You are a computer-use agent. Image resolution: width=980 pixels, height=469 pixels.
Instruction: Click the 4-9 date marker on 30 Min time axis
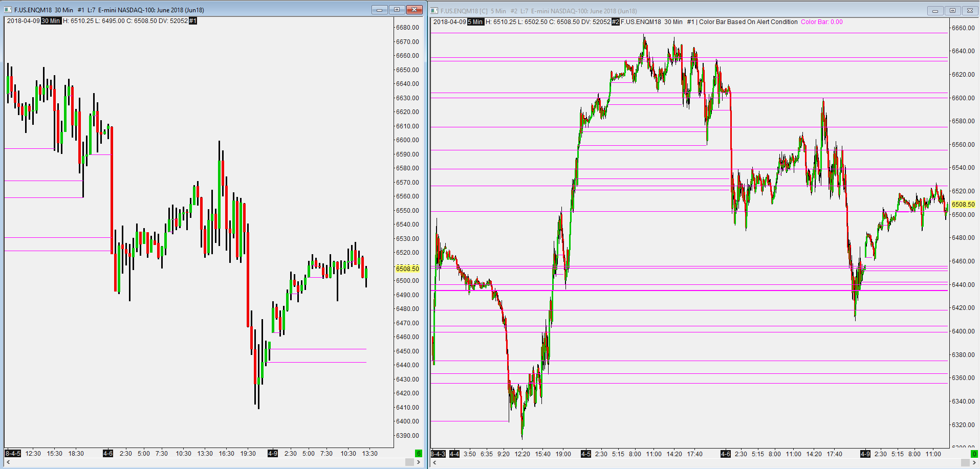273,453
